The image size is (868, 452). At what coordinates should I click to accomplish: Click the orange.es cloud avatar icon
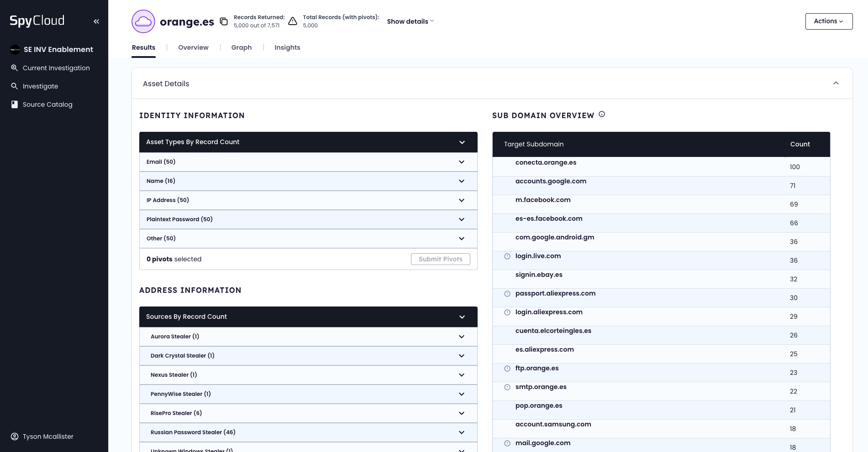pos(143,21)
